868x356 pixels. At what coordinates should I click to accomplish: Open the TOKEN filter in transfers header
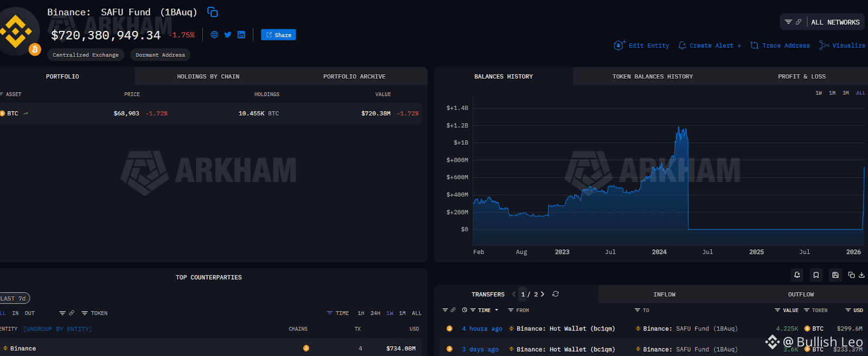coord(816,310)
